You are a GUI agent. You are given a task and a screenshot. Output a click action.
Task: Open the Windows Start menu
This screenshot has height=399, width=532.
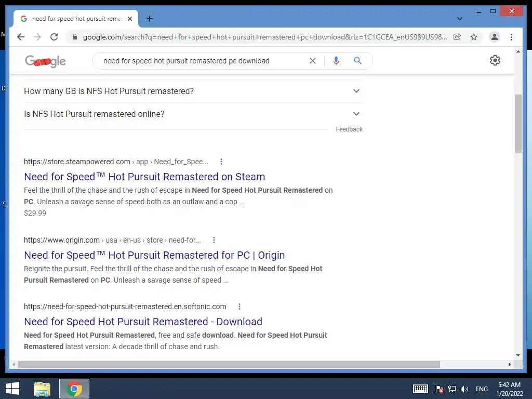[12, 389]
